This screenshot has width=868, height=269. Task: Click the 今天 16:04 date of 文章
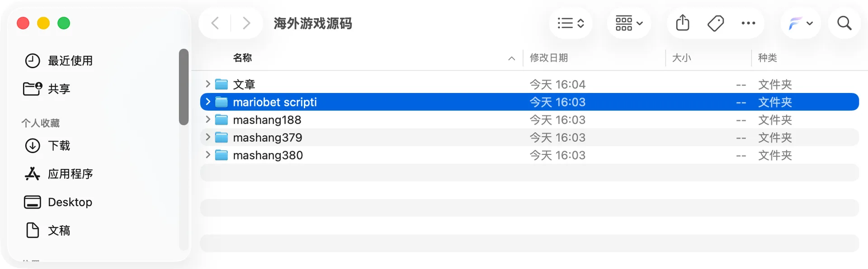tap(557, 84)
